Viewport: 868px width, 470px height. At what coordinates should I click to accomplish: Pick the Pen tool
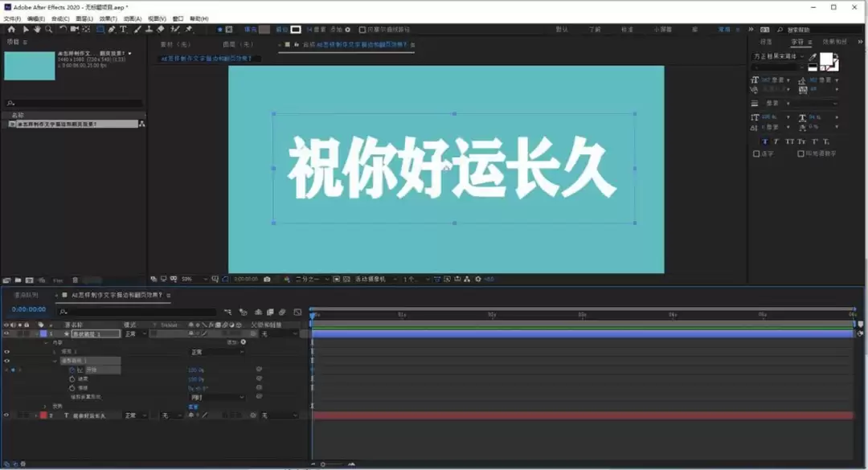112,30
